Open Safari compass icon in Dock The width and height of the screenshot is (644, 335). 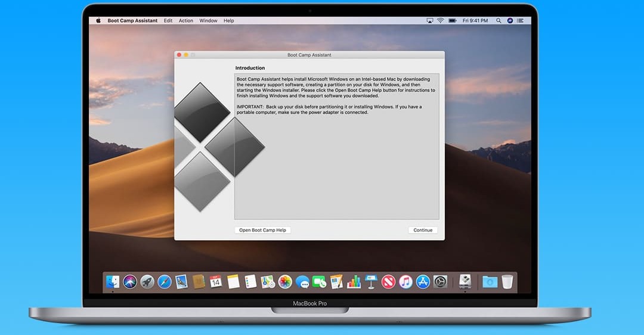pos(165,282)
